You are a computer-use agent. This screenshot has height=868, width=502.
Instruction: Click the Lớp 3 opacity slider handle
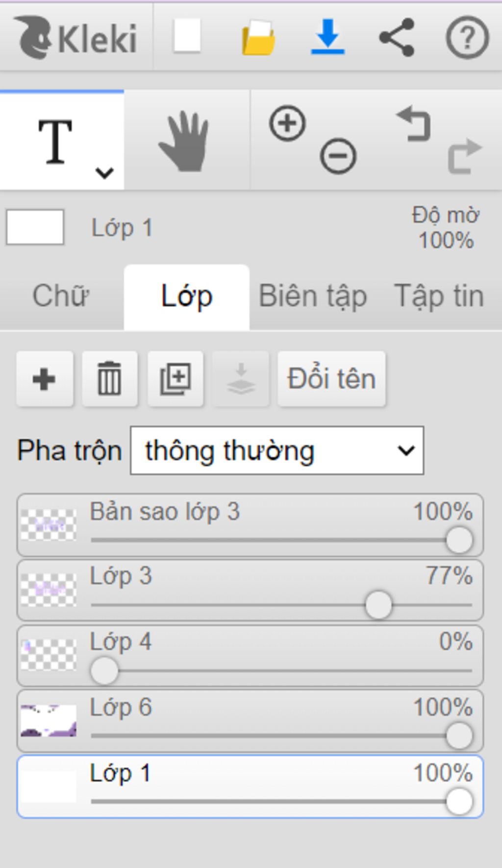point(378,605)
